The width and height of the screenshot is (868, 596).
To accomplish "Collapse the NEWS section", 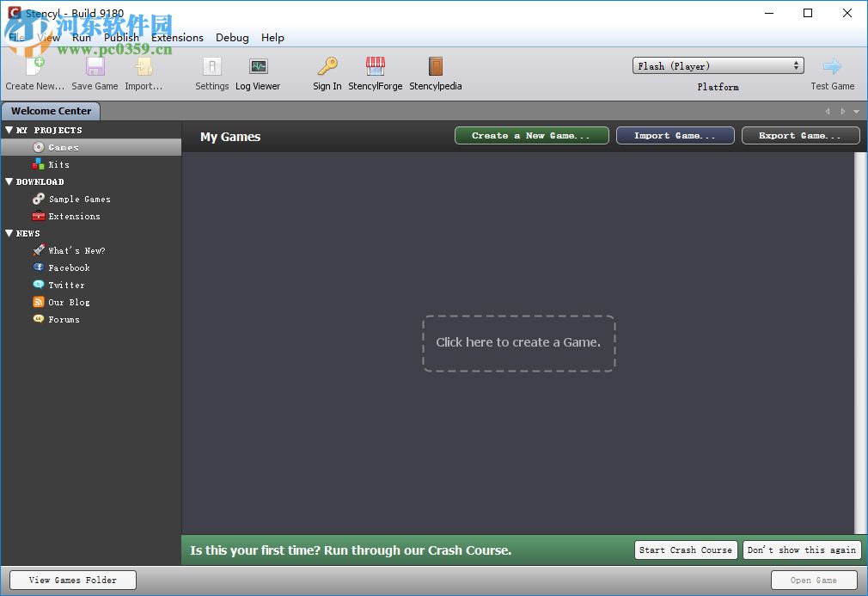I will tap(9, 233).
